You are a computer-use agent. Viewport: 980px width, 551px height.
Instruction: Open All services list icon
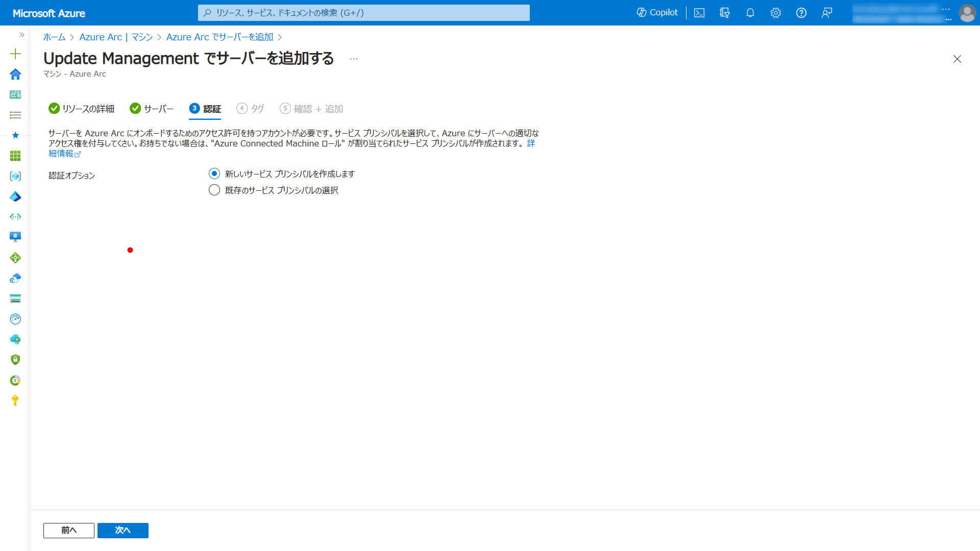[15, 115]
